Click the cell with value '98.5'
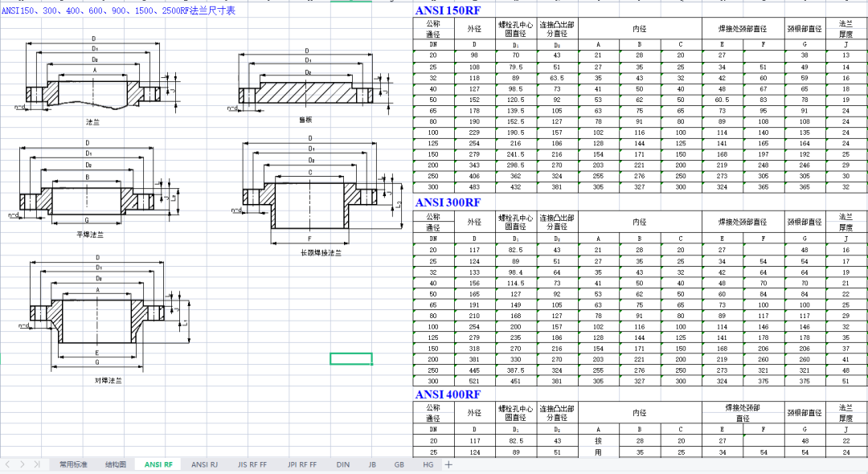The height and width of the screenshot is (474, 868). pos(515,88)
